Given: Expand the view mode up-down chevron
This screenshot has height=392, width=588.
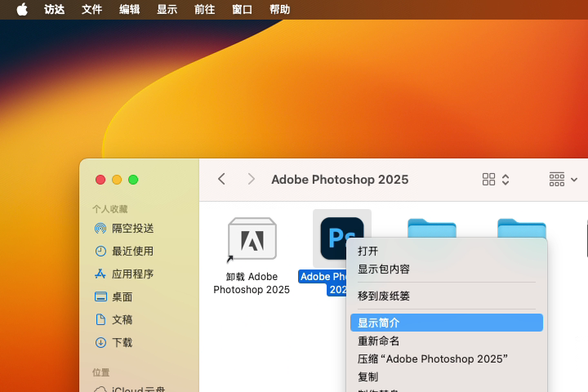Looking at the screenshot, I should [x=506, y=180].
